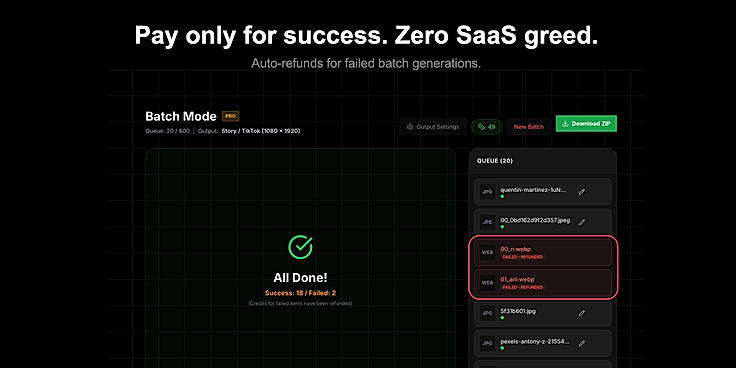
Task: Start a New Batch
Action: [x=529, y=127]
